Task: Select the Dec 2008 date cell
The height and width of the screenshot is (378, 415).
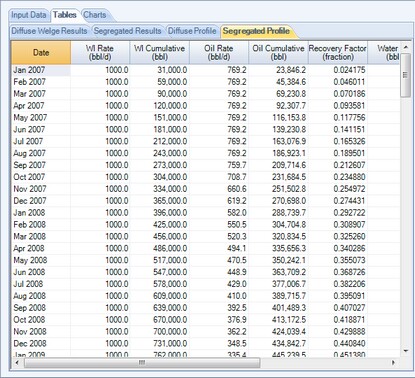Action: [x=41, y=344]
